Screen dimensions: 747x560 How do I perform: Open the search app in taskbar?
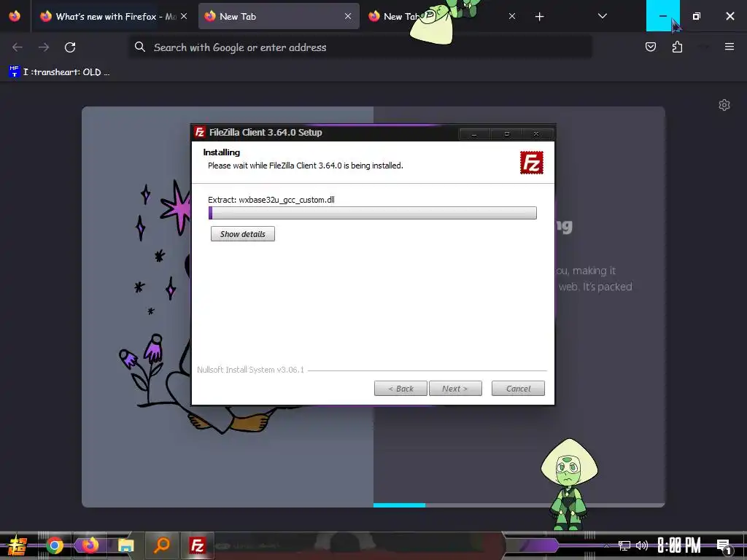tap(162, 545)
